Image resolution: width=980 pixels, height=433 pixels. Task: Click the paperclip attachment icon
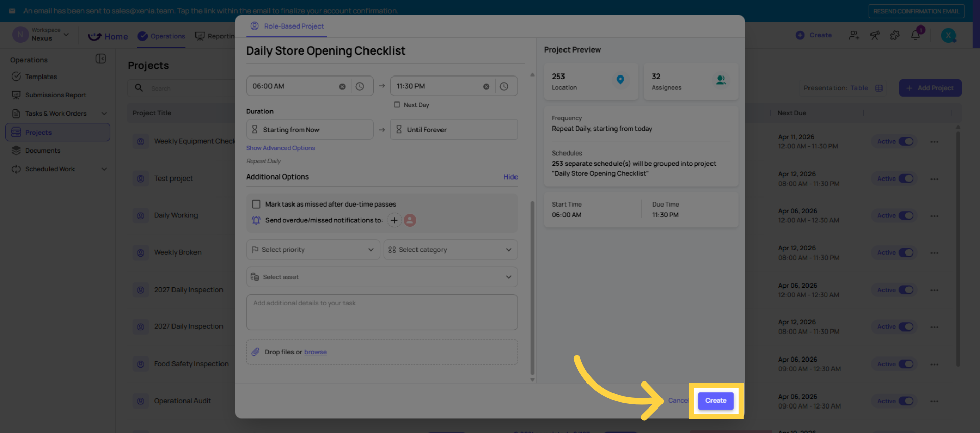[x=255, y=352]
